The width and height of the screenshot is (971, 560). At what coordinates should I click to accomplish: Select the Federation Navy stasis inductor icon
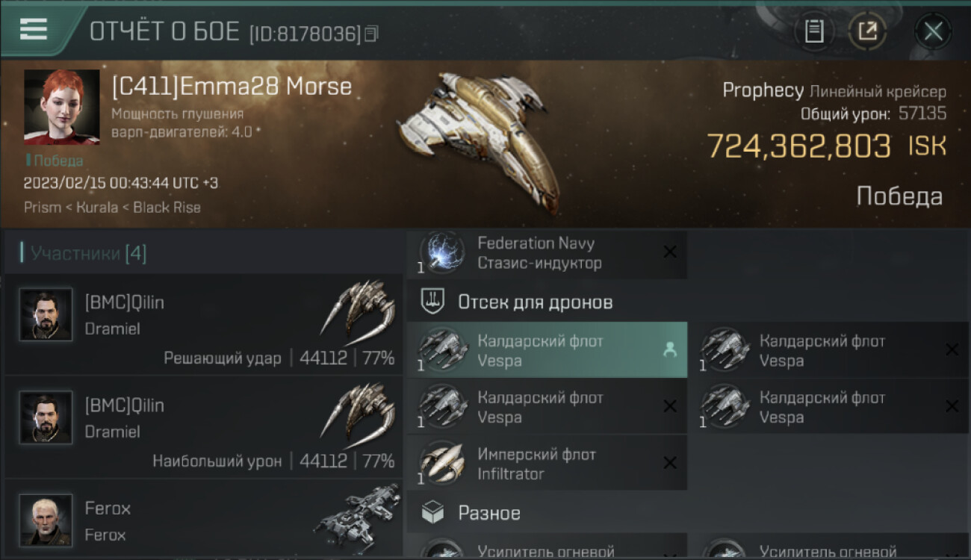pyautogui.click(x=442, y=253)
